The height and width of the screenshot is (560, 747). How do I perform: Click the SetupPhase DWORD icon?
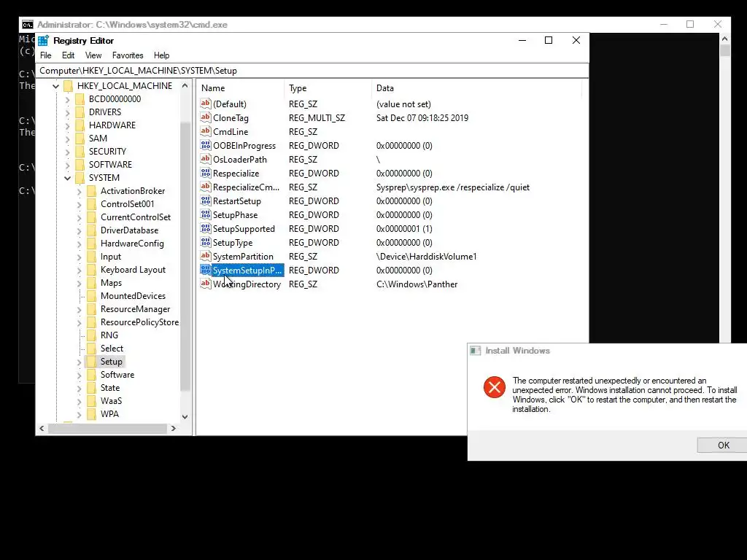(205, 214)
